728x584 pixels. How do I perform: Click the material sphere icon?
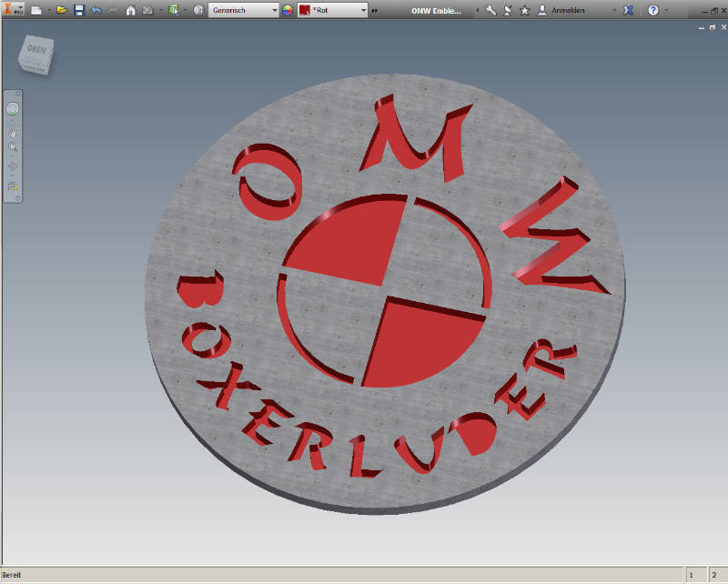[x=198, y=10]
